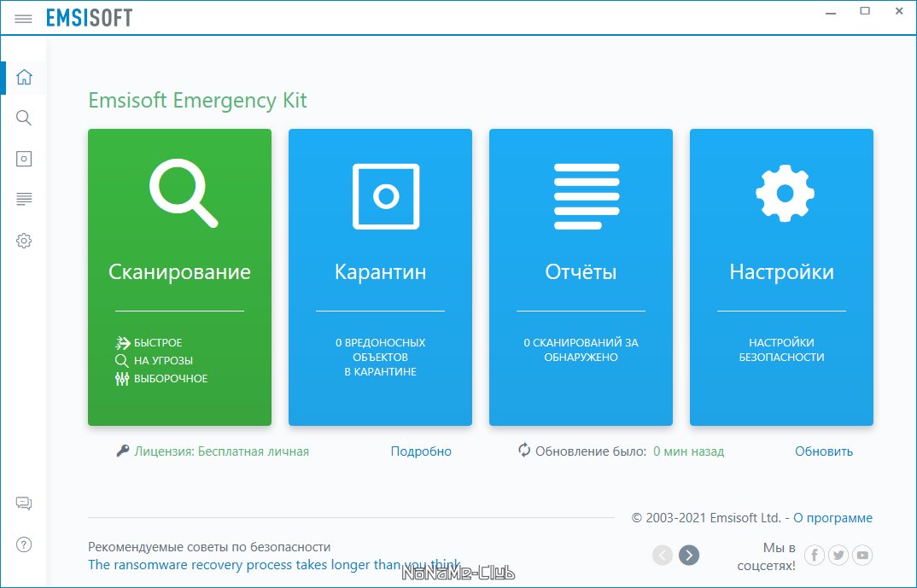Click the quick scan arrows icon beside БЫСТРОЕ
The height and width of the screenshot is (588, 917).
(x=122, y=342)
